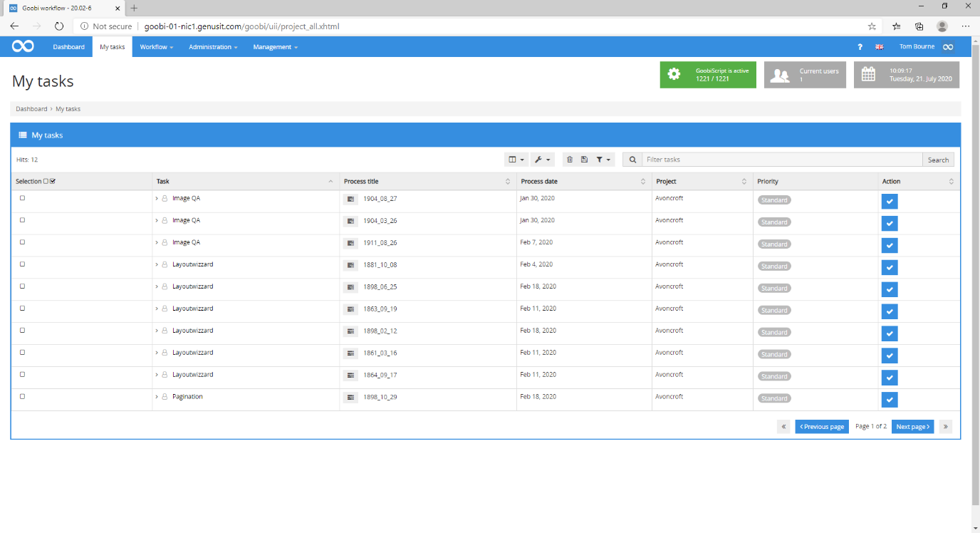Open the Workflow menu
The width and height of the screenshot is (980, 533).
156,47
